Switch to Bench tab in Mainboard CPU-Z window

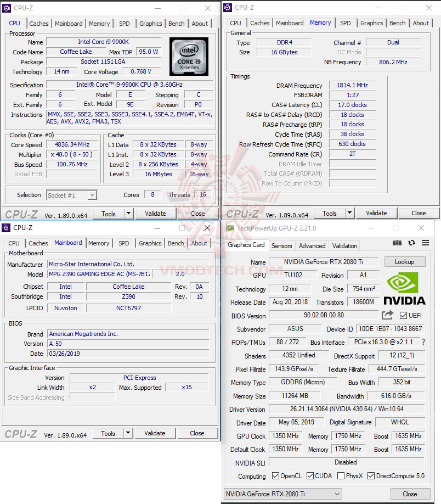176,243
